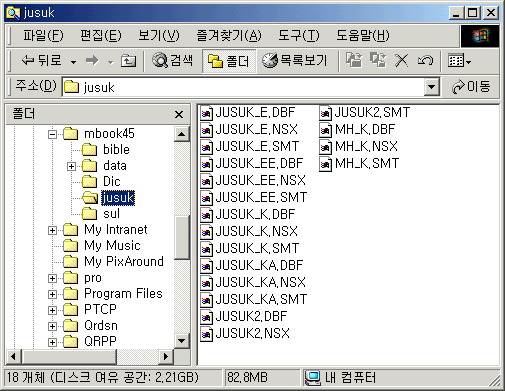Select the bible folder in tree
The height and width of the screenshot is (391, 505).
coord(106,150)
